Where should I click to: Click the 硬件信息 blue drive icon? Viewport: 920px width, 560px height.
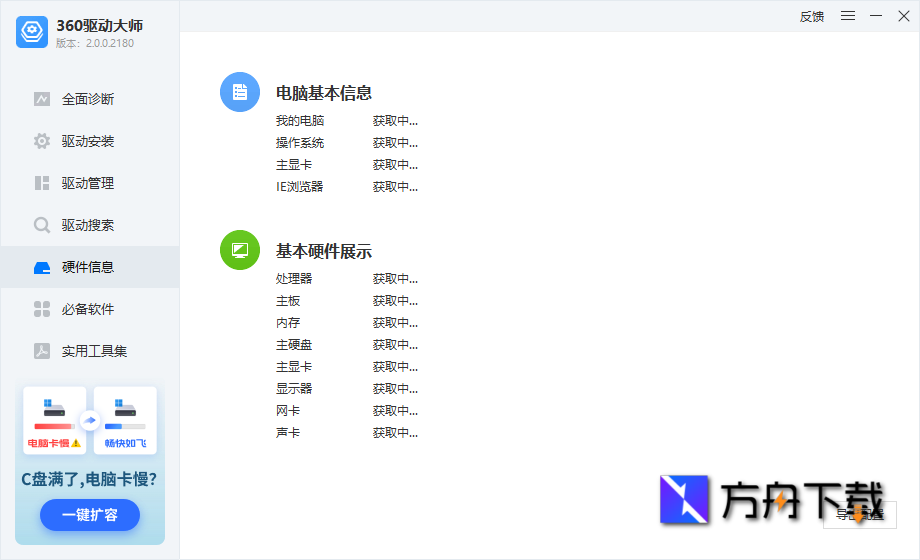click(42, 268)
